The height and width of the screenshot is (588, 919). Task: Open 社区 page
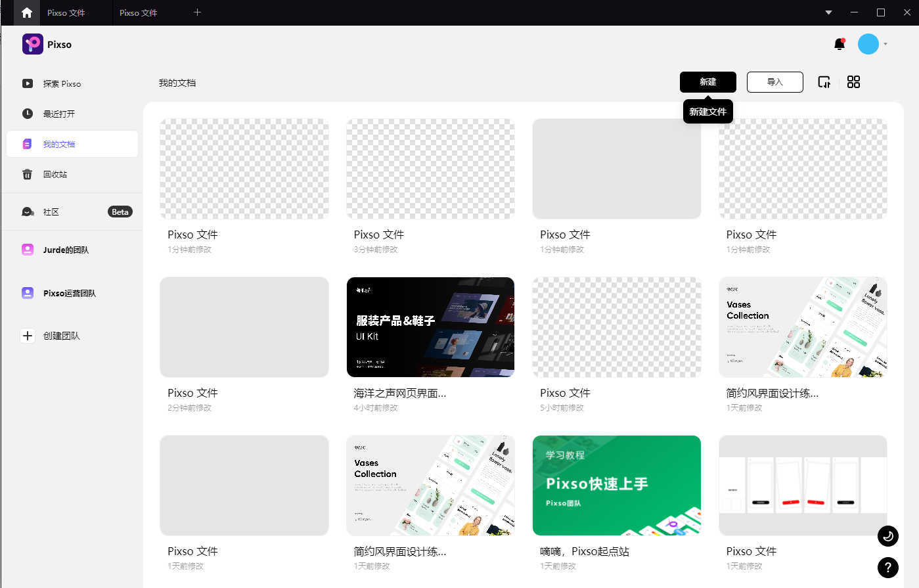72,212
